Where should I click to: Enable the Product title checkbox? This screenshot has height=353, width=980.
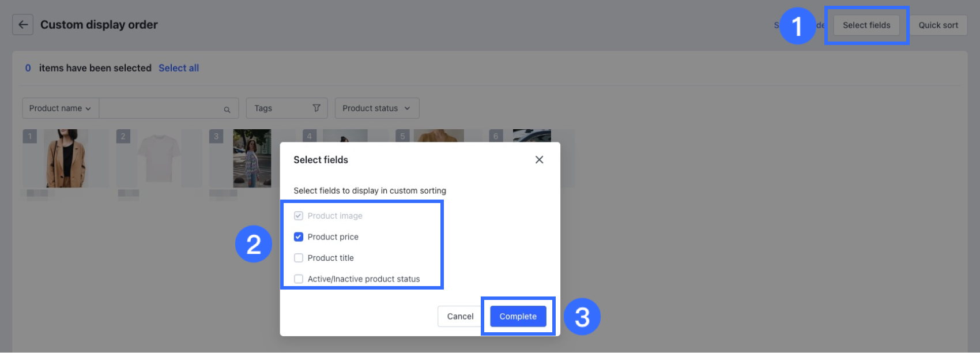pyautogui.click(x=299, y=258)
